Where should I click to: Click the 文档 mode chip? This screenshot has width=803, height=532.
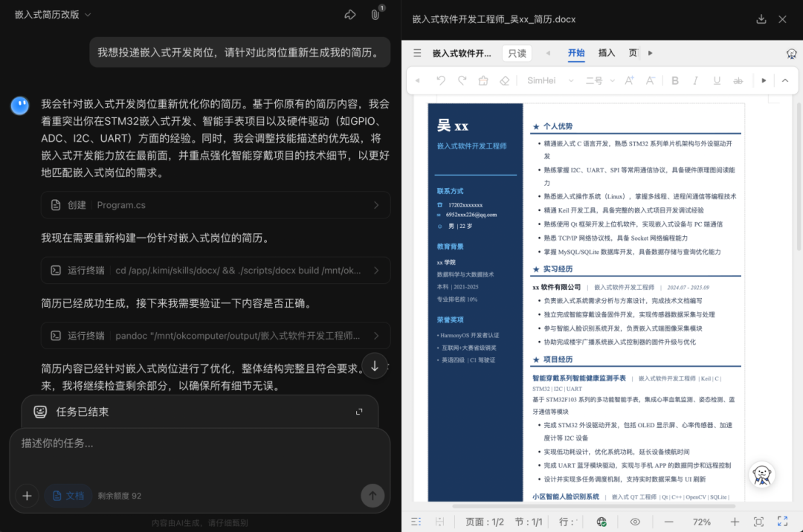[x=68, y=496]
